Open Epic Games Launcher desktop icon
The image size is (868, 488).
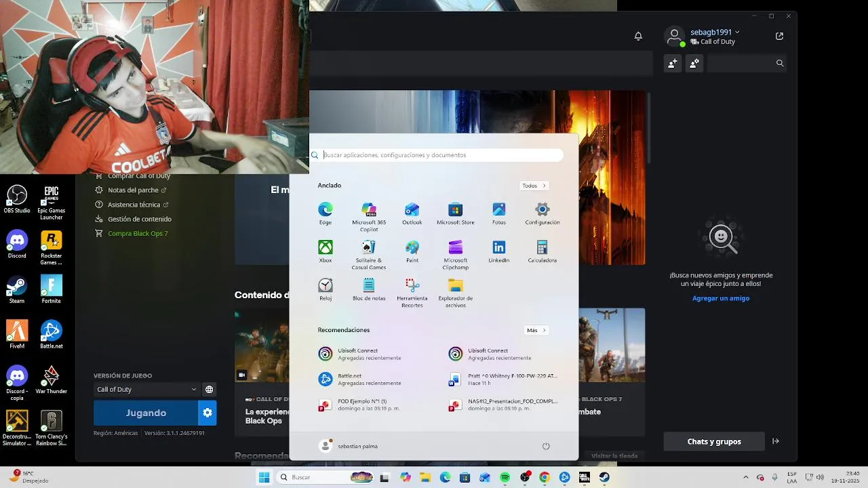[x=52, y=203]
